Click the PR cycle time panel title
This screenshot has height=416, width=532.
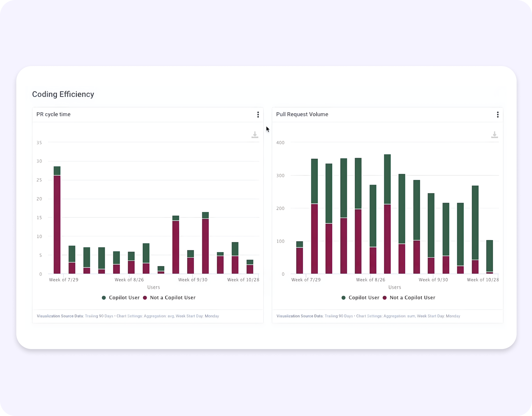click(x=53, y=114)
